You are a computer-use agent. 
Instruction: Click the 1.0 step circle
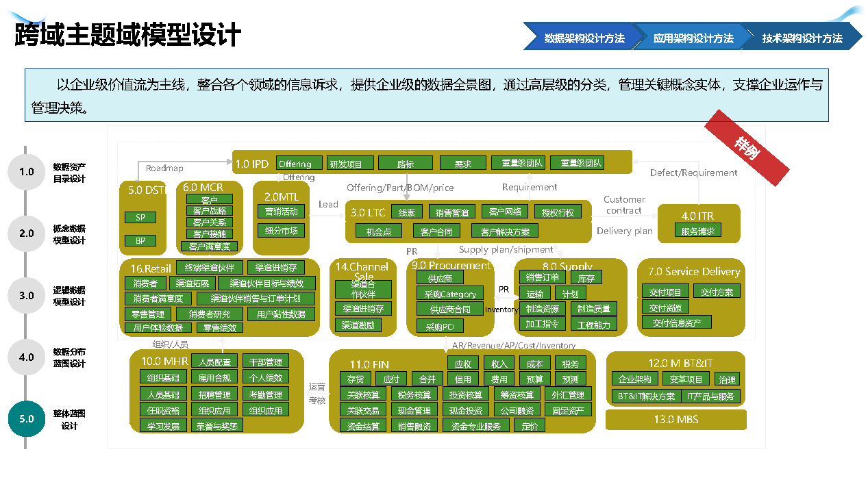pos(26,172)
